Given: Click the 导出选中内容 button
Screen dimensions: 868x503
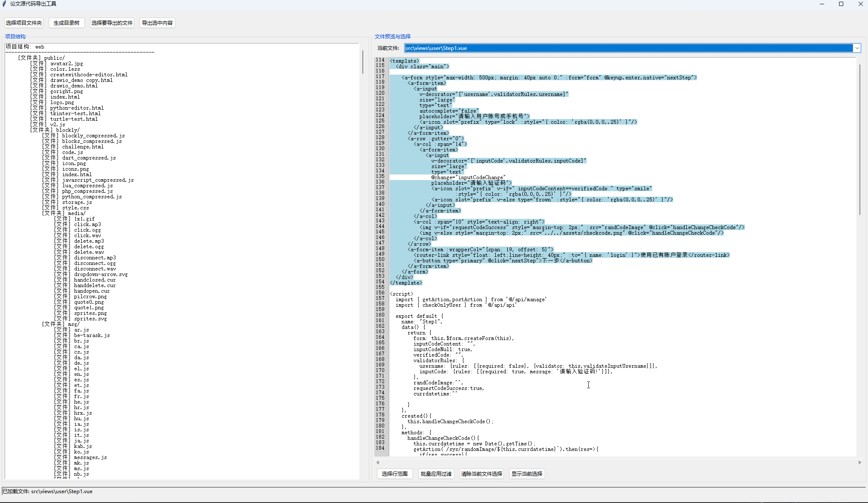Looking at the screenshot, I should 157,23.
